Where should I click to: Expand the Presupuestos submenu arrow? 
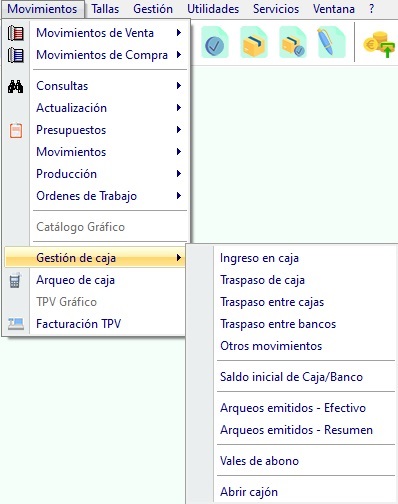[179, 130]
